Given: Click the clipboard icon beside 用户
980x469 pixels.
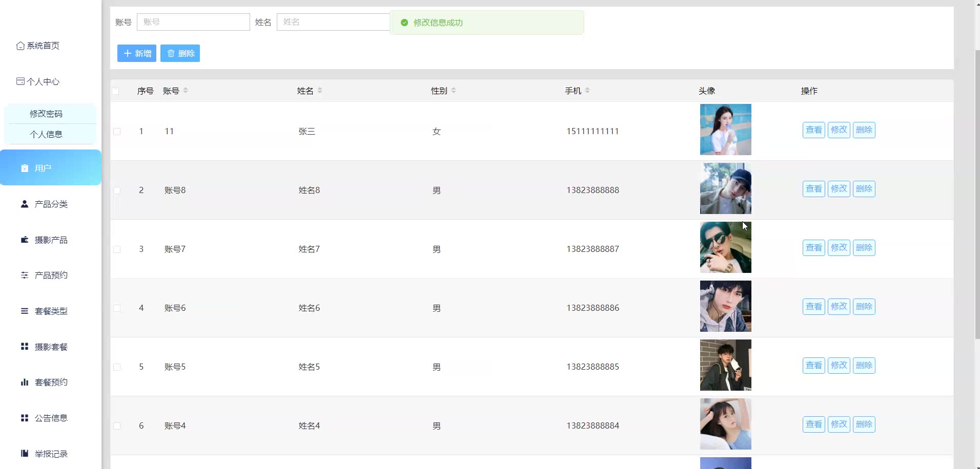Looking at the screenshot, I should click(25, 168).
